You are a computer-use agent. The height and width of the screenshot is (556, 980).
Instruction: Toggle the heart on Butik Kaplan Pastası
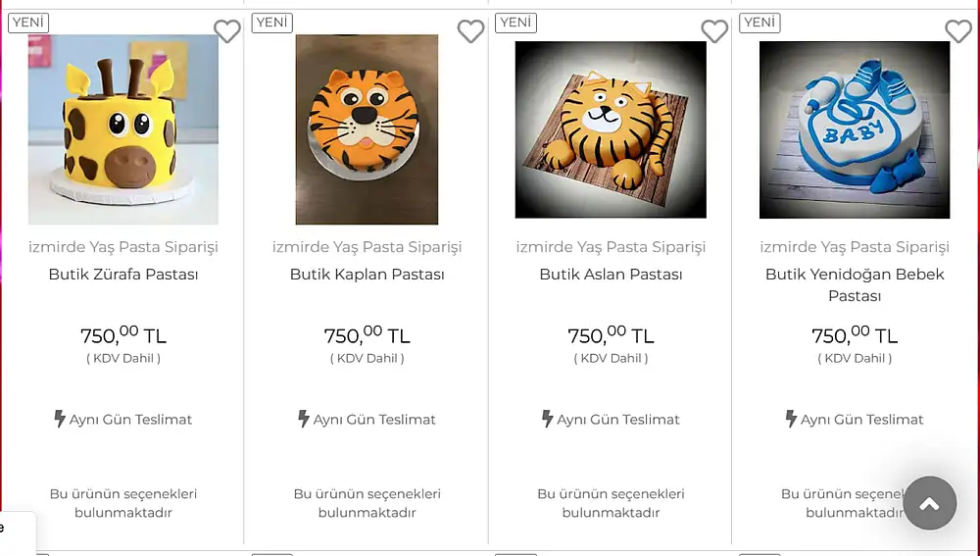click(x=471, y=32)
